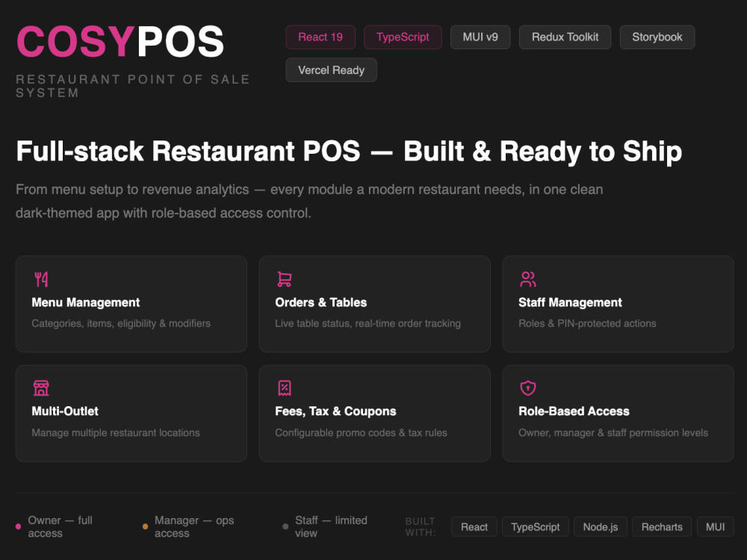The height and width of the screenshot is (560, 747).
Task: Click 'Owner — full access' legend text
Action: [x=60, y=526]
